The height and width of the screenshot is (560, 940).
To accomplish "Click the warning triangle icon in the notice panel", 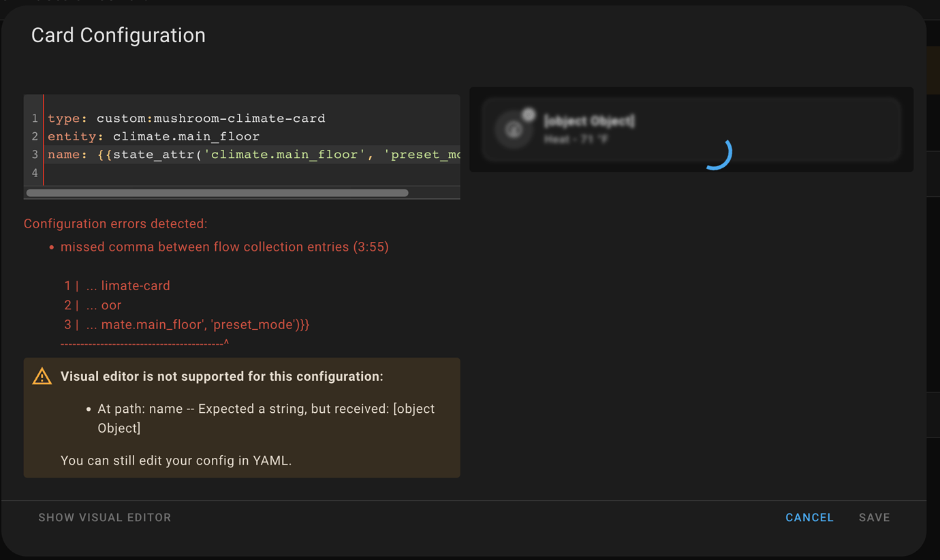I will point(42,375).
